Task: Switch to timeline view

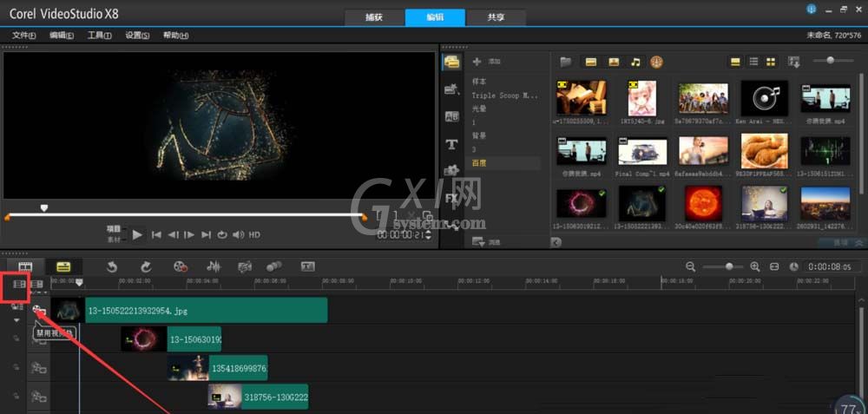Action: tap(63, 266)
